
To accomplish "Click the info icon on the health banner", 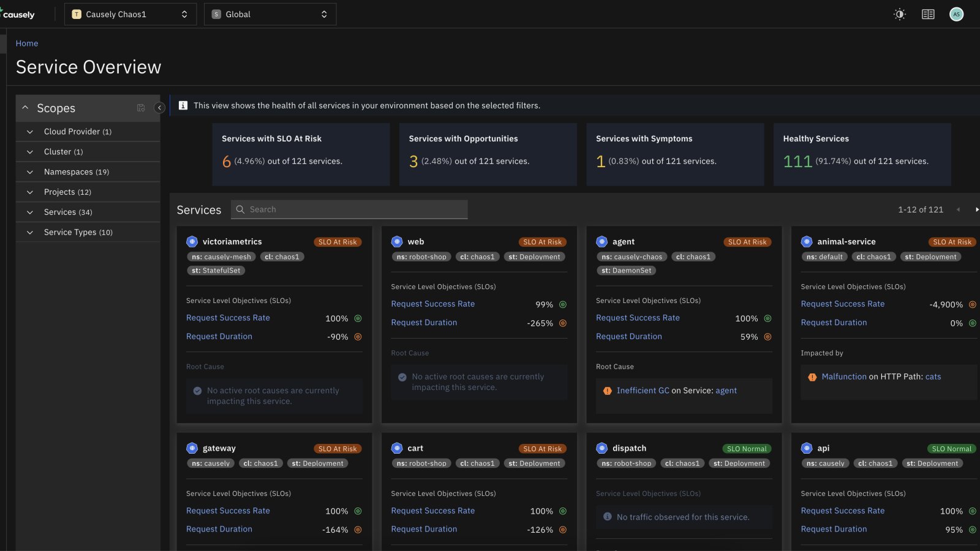I will (x=183, y=105).
